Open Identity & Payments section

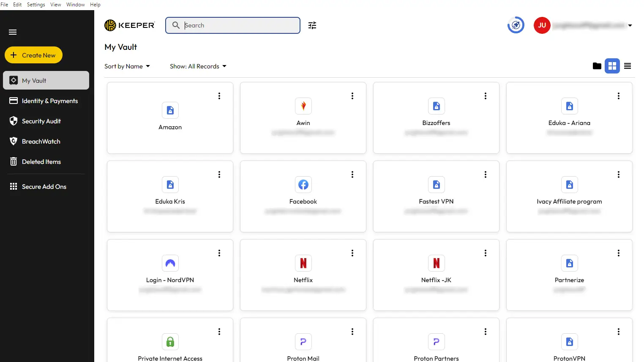coord(46,101)
